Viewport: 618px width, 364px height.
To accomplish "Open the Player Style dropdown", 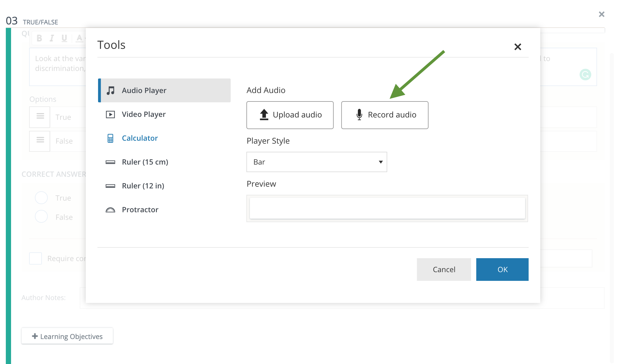I will click(317, 162).
